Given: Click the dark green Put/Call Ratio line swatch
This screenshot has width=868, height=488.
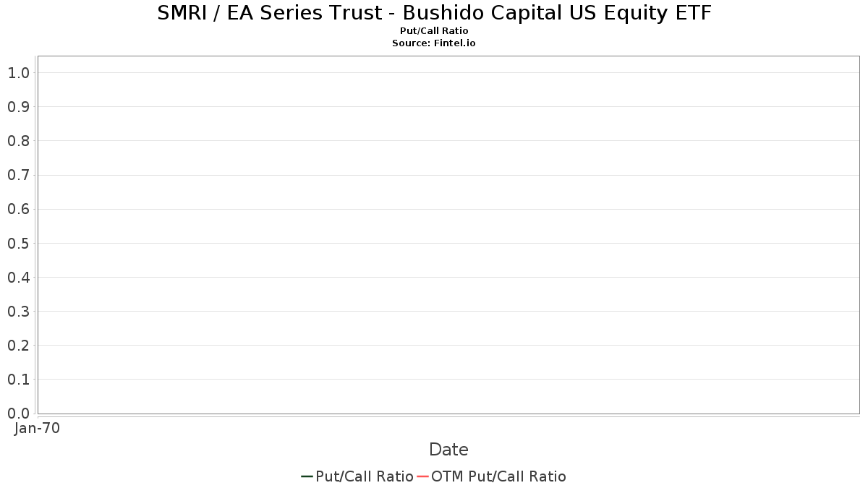Looking at the screenshot, I should 307,476.
